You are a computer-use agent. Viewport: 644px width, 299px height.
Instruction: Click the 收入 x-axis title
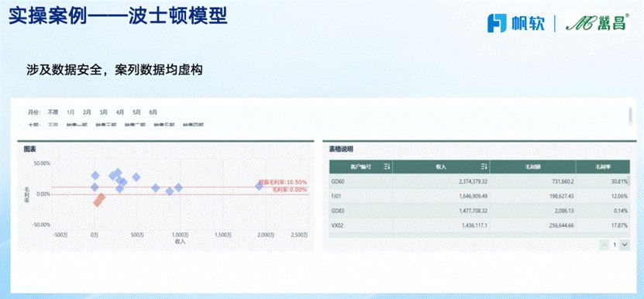180,241
